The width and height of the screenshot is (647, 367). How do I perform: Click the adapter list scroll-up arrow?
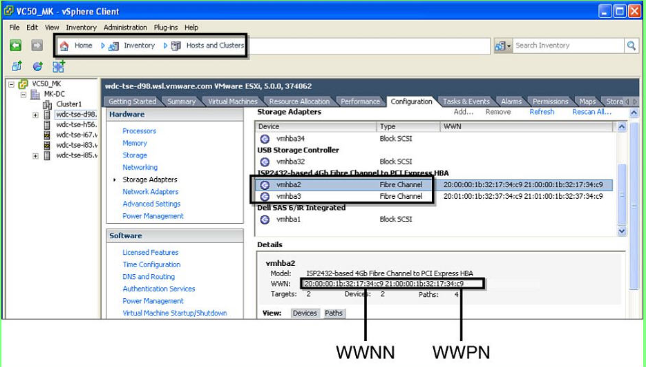622,127
